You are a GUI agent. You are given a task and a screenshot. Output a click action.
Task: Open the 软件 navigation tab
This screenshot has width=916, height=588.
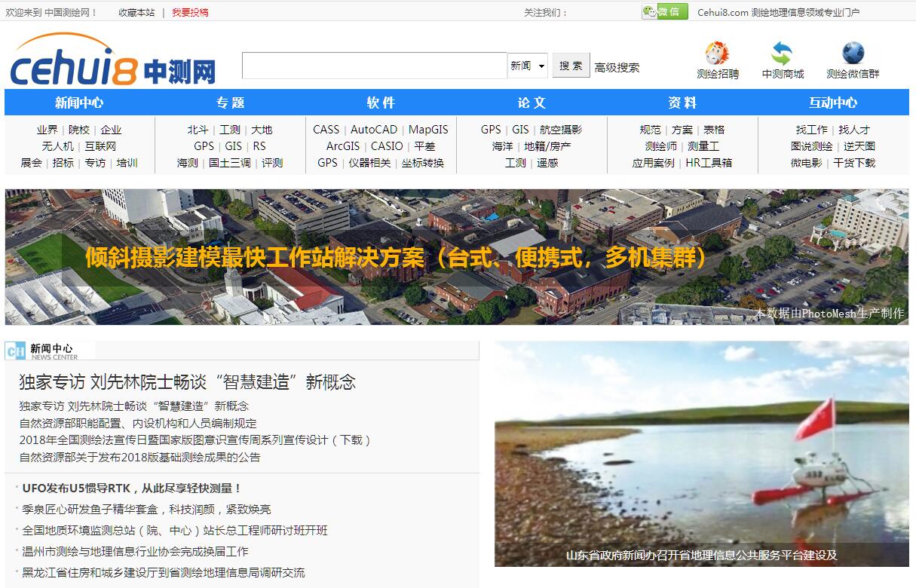(381, 103)
